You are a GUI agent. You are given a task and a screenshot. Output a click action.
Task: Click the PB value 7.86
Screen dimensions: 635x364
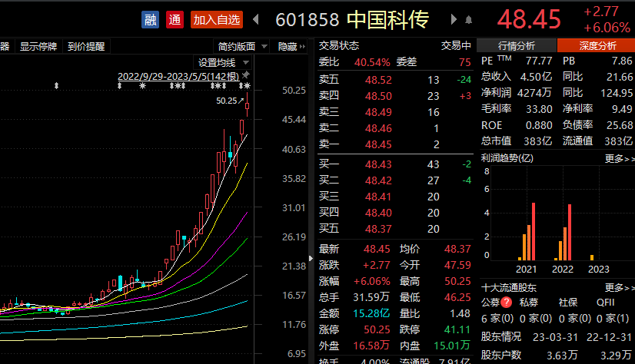[x=622, y=61]
